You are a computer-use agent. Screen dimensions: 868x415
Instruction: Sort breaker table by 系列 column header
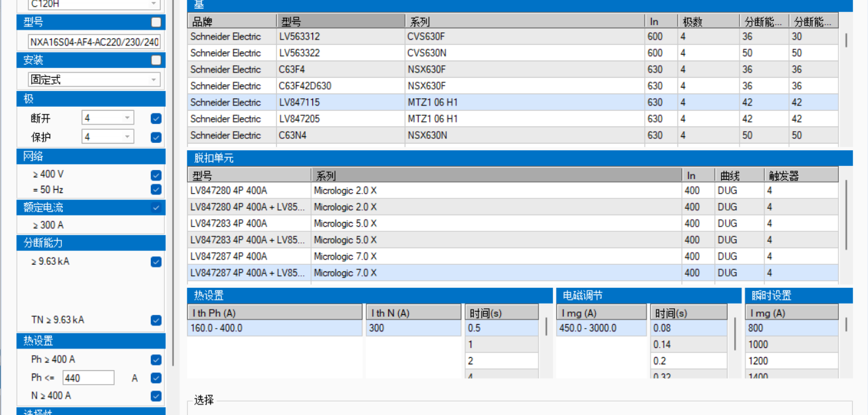tap(525, 22)
